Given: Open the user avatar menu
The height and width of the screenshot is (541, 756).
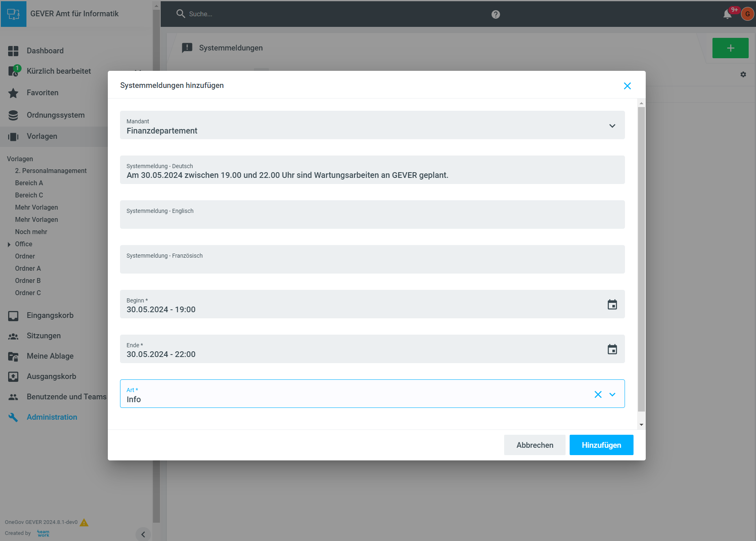Looking at the screenshot, I should point(747,14).
